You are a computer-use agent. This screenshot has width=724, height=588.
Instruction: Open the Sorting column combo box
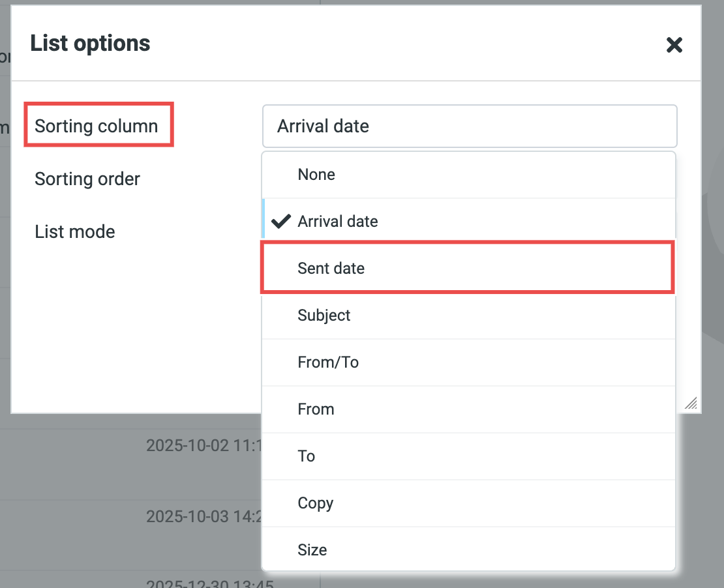pos(469,126)
